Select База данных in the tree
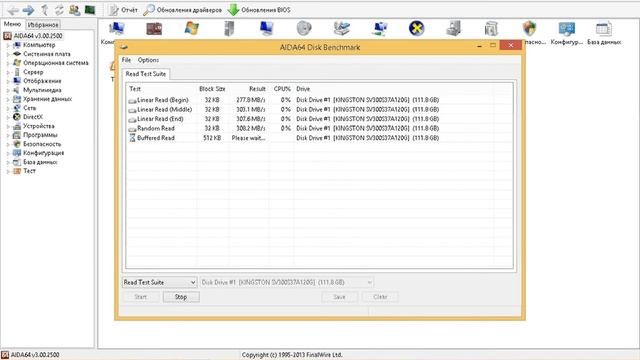The width and height of the screenshot is (640, 360). point(40,162)
